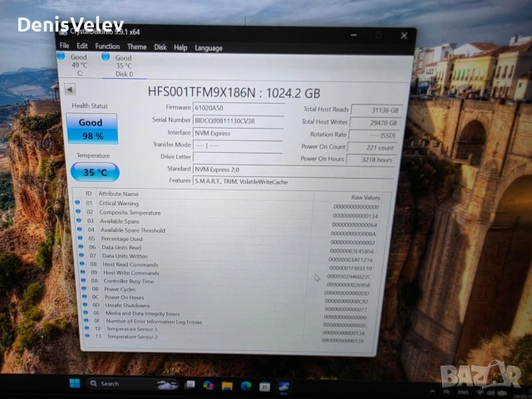This screenshot has width=532, height=399.
Task: Select the Power On Hours attribute row
Action: tap(226, 298)
